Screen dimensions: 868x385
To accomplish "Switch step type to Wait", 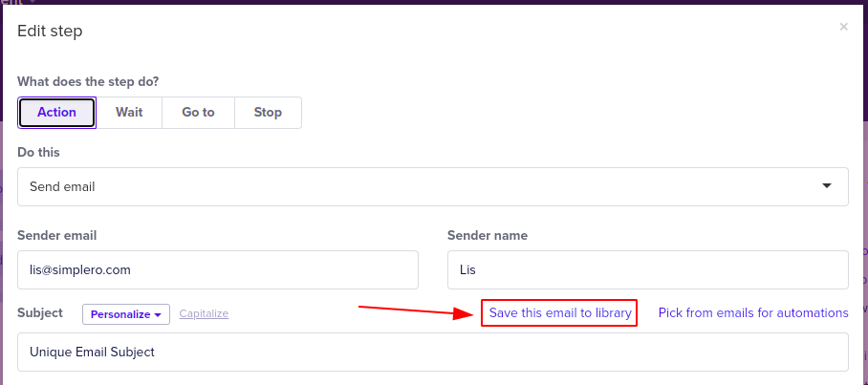I will (129, 113).
